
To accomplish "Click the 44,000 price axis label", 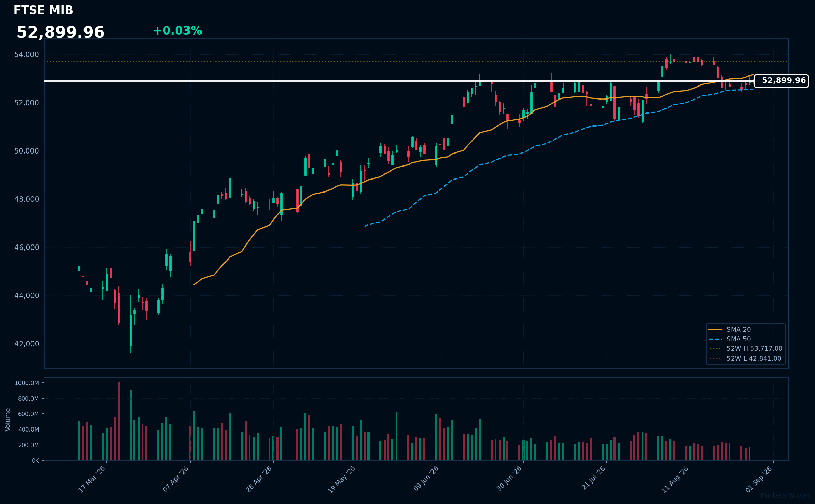I will tap(27, 296).
